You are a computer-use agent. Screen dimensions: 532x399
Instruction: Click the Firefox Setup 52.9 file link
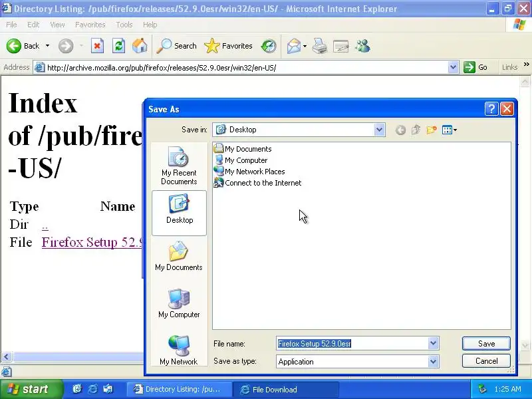pyautogui.click(x=92, y=242)
